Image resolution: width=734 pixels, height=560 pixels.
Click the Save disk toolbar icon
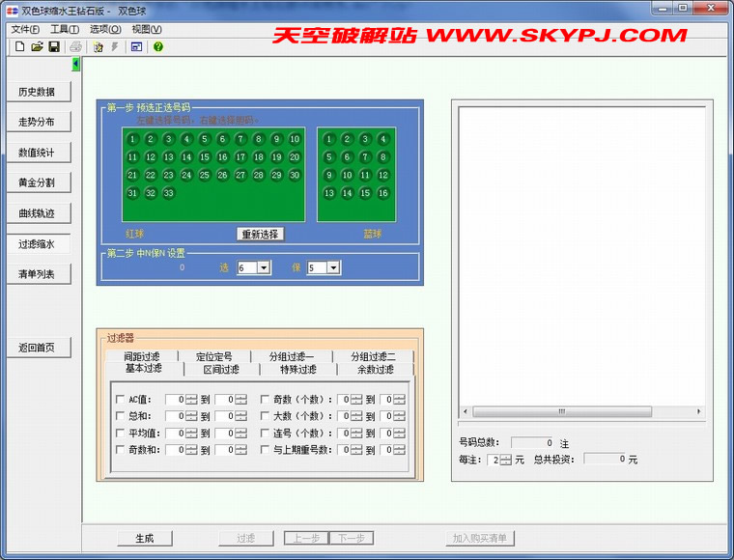pyautogui.click(x=54, y=46)
